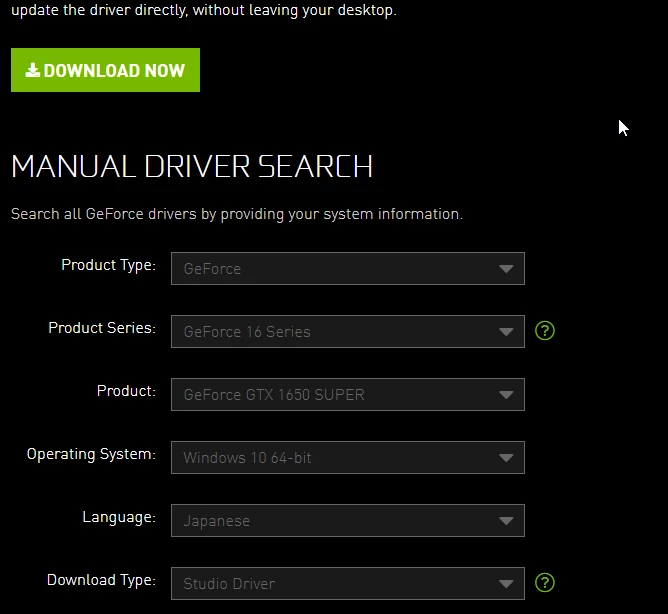Image resolution: width=668 pixels, height=614 pixels.
Task: Click the MANUAL DRIVER SEARCH heading
Action: pos(192,166)
